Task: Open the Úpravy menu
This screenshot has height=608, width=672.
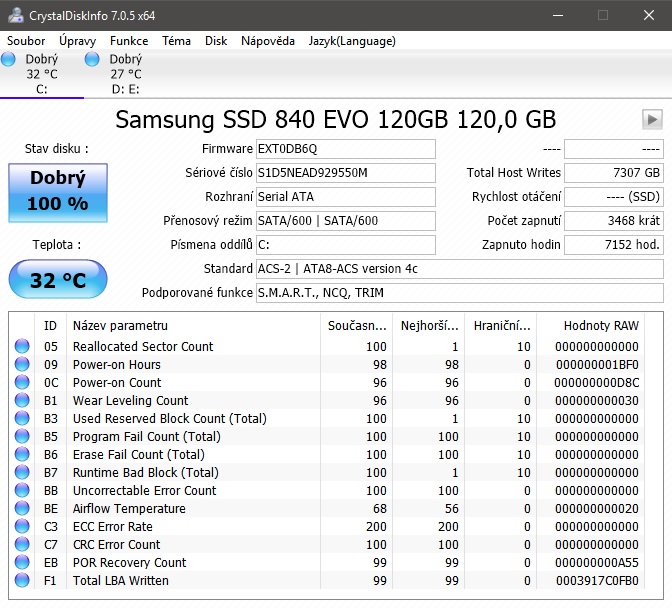Action: 78,41
